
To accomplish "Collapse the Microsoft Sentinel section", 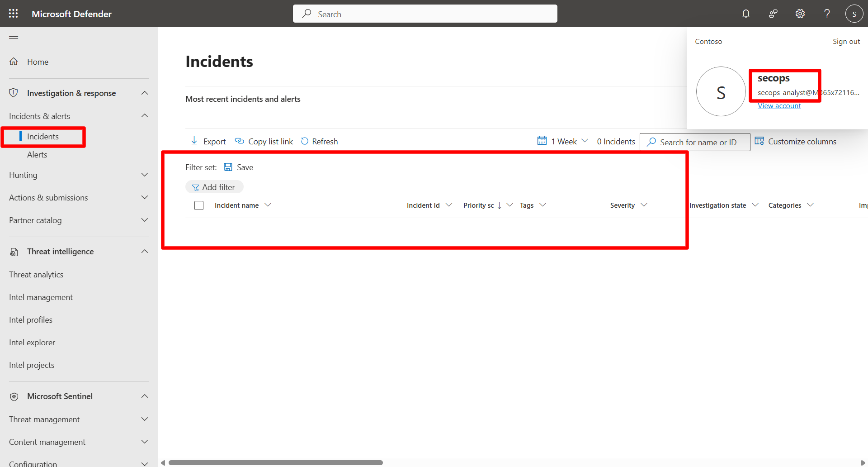I will 145,396.
